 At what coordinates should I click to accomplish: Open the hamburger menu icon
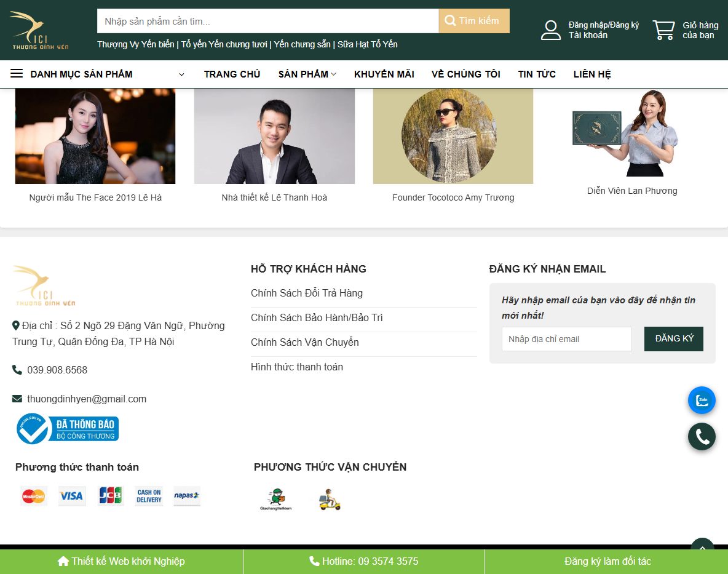pyautogui.click(x=16, y=73)
